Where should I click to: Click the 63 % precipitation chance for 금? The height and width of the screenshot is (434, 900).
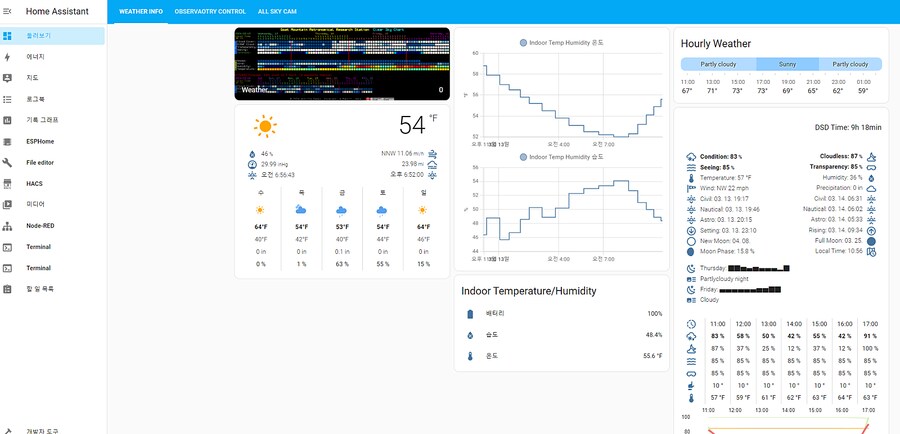click(342, 264)
